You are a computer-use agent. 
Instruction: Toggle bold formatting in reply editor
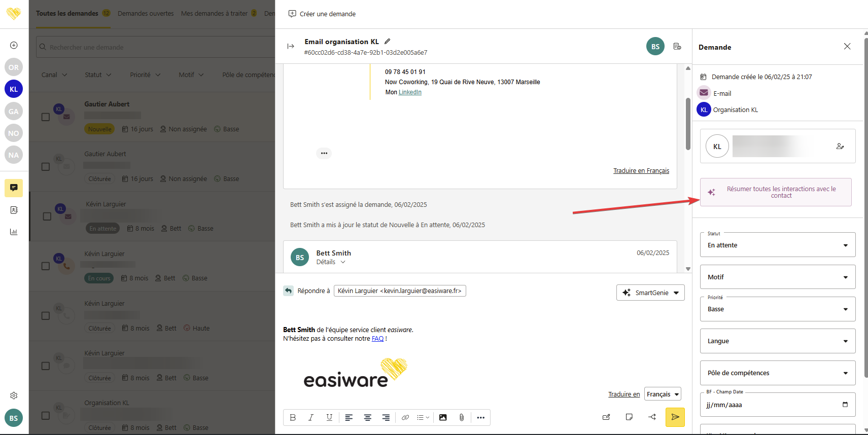point(293,417)
